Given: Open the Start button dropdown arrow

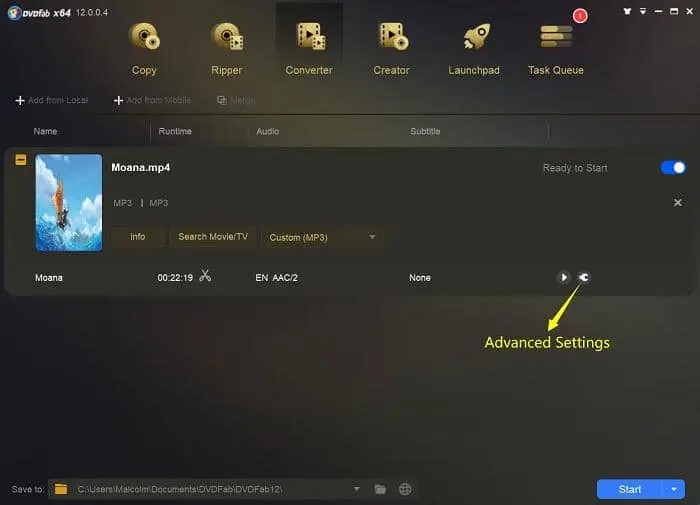Looking at the screenshot, I should 674,489.
